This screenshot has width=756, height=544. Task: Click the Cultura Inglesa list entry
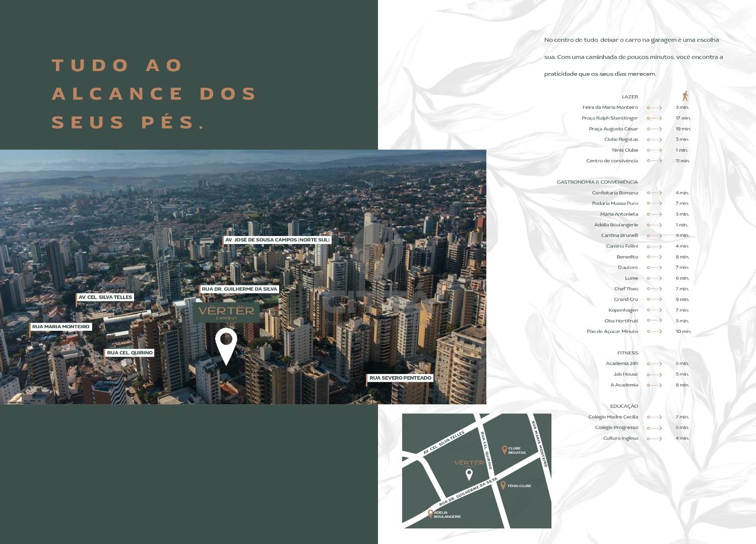[x=620, y=439]
